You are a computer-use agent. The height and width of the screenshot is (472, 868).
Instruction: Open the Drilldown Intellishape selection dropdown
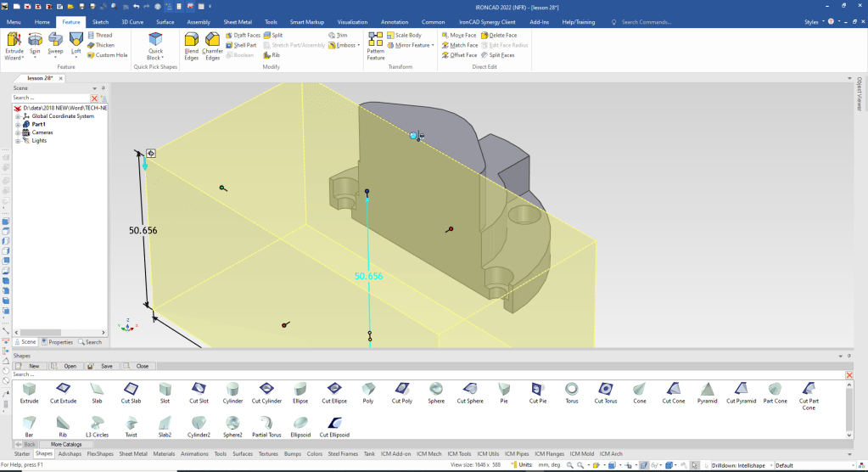click(x=770, y=465)
